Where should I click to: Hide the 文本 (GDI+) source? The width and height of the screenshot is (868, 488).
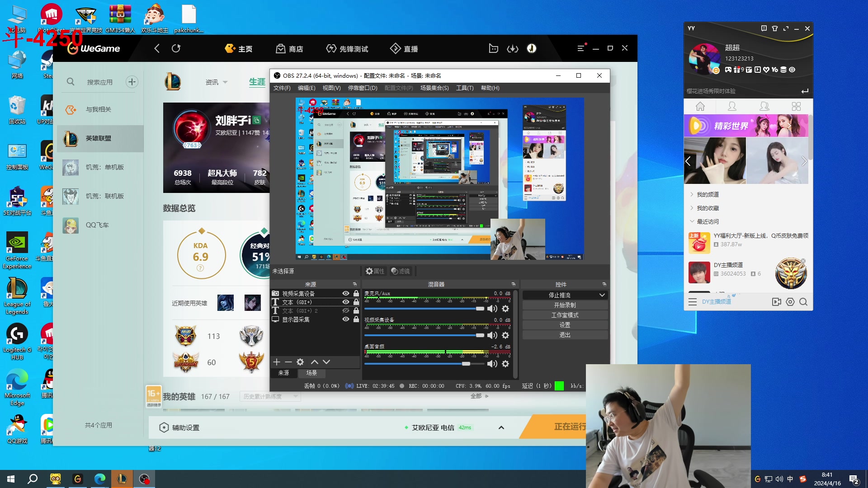346,302
